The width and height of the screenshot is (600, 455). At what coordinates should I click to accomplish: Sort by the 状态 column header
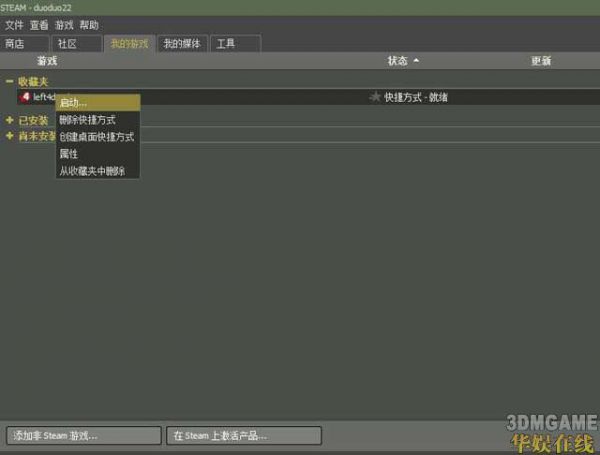(397, 61)
